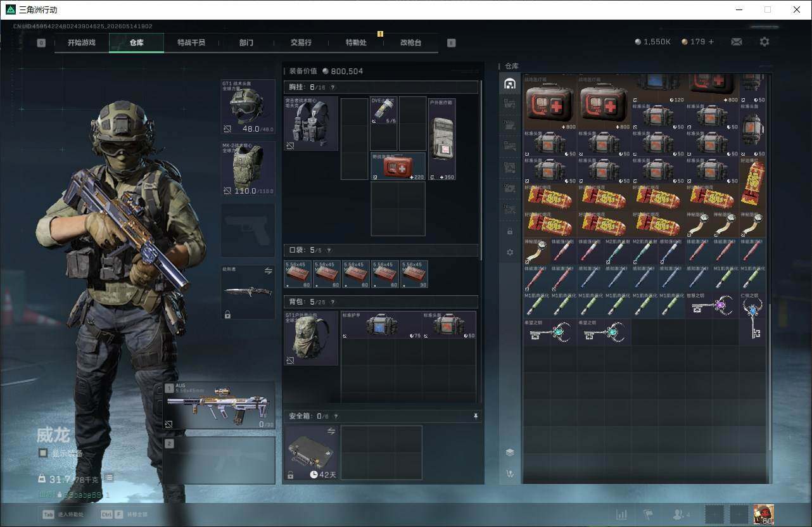Select the GT1 outdoor backpack item
812x527 pixels.
(311, 338)
